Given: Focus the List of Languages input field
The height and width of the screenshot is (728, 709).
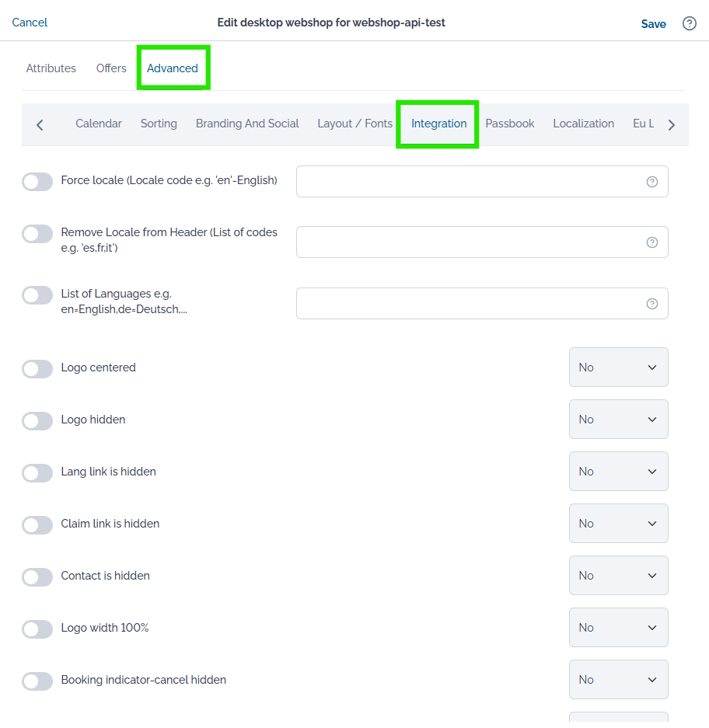Looking at the screenshot, I should click(x=482, y=304).
